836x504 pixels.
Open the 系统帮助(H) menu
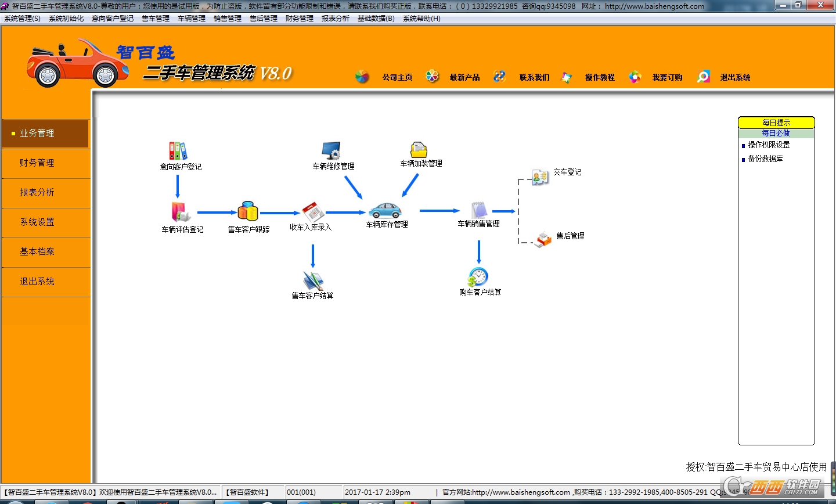tap(422, 19)
